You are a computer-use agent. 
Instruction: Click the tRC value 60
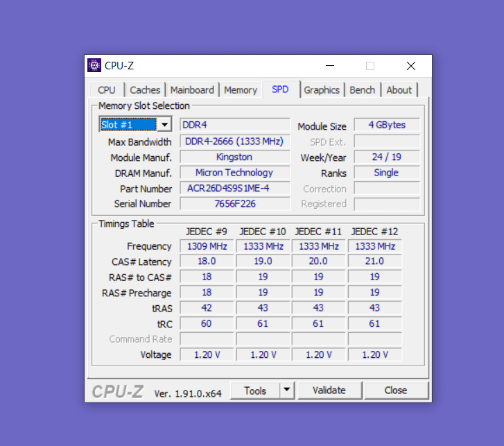tap(207, 323)
